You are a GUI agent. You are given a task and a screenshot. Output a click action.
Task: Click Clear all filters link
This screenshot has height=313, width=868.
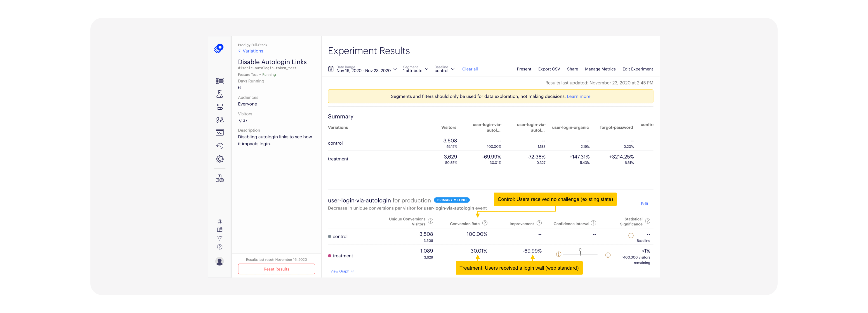click(470, 69)
